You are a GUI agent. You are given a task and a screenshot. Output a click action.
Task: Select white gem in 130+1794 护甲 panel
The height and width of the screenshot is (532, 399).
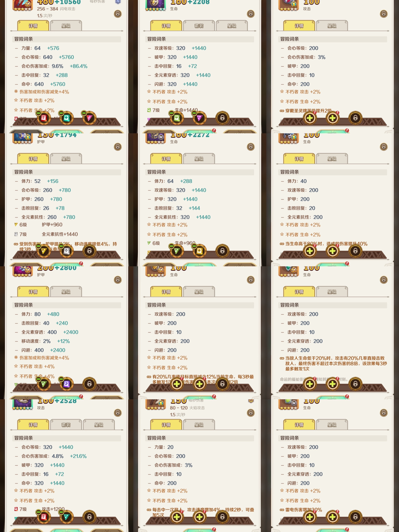point(66,251)
